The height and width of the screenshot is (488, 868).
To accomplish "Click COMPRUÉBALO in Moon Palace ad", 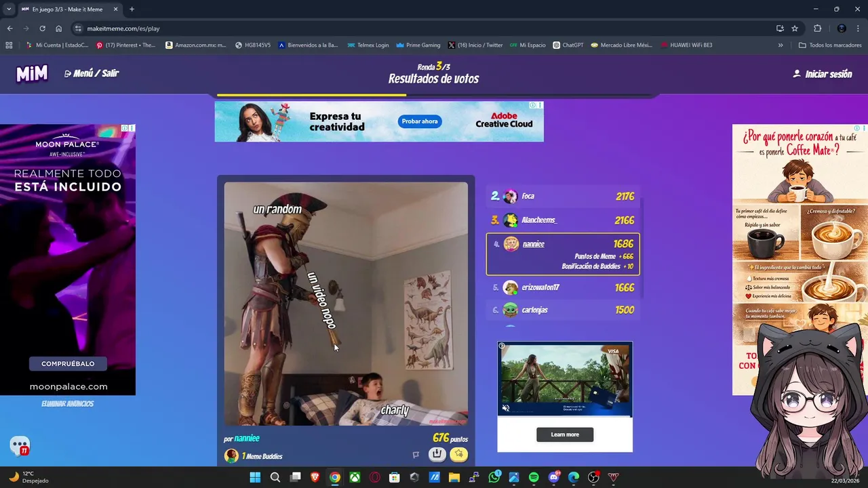I will point(68,364).
